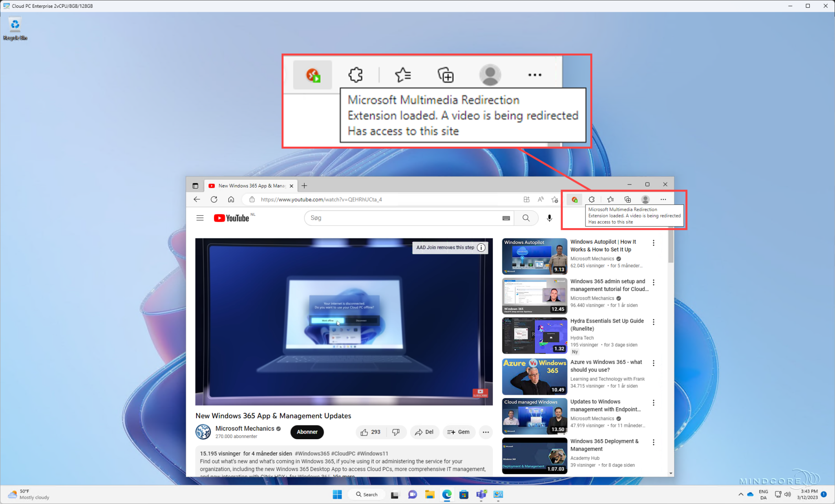Click the Edge browser profile icon
Image resolution: width=835 pixels, height=504 pixels.
(x=645, y=199)
